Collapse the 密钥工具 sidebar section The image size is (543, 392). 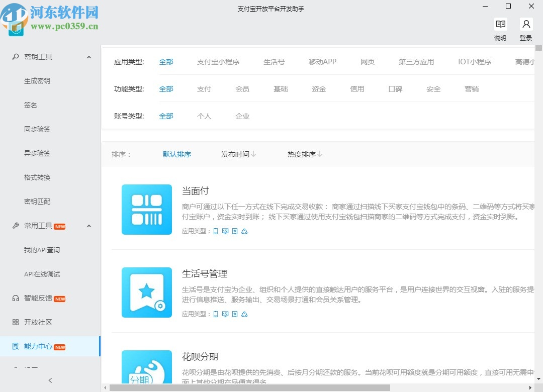(89, 56)
